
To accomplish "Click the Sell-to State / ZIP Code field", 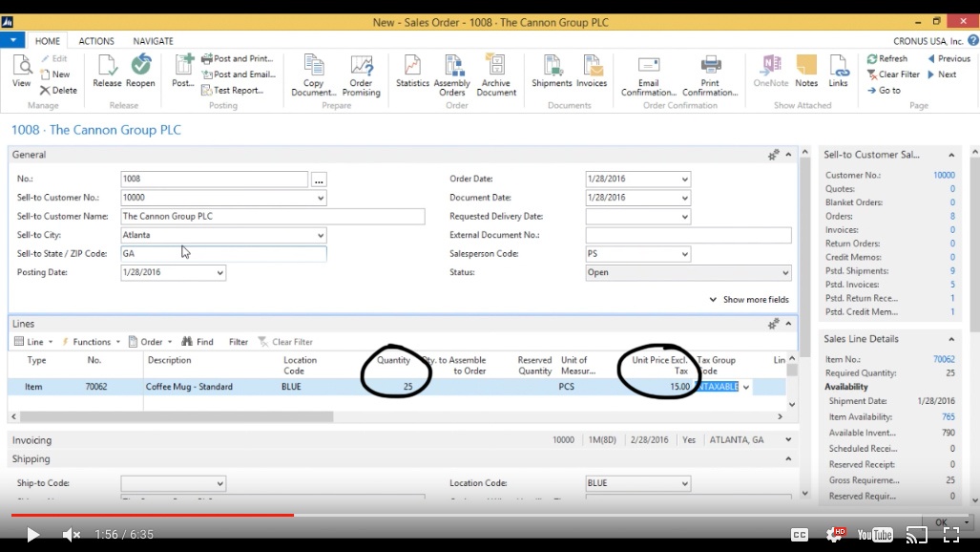I will (x=223, y=254).
